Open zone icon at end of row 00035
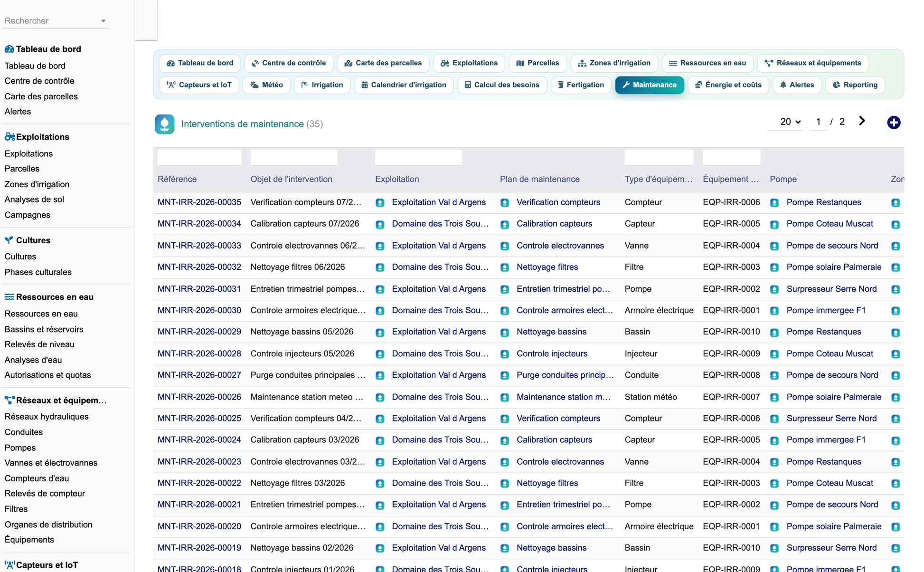Image resolution: width=924 pixels, height=572 pixels. pos(896,203)
